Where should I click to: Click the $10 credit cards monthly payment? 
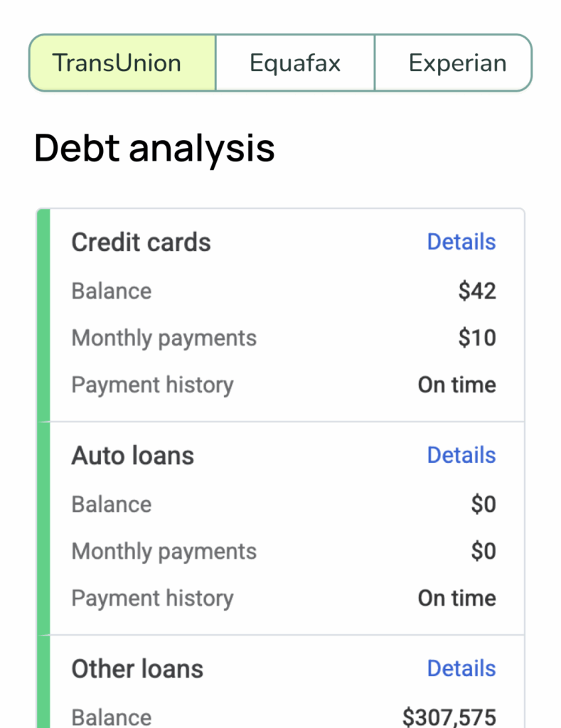pos(477,338)
